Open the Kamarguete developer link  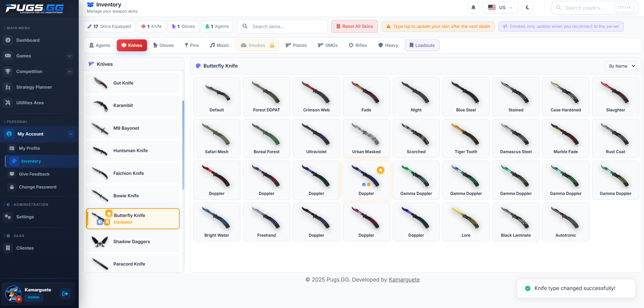pyautogui.click(x=404, y=279)
